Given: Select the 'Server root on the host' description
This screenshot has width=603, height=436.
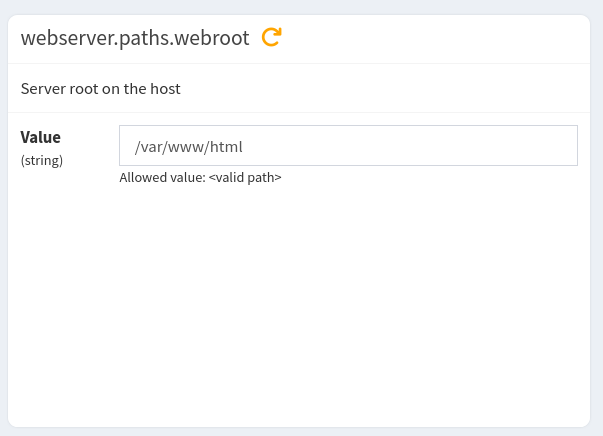Looking at the screenshot, I should tap(100, 89).
